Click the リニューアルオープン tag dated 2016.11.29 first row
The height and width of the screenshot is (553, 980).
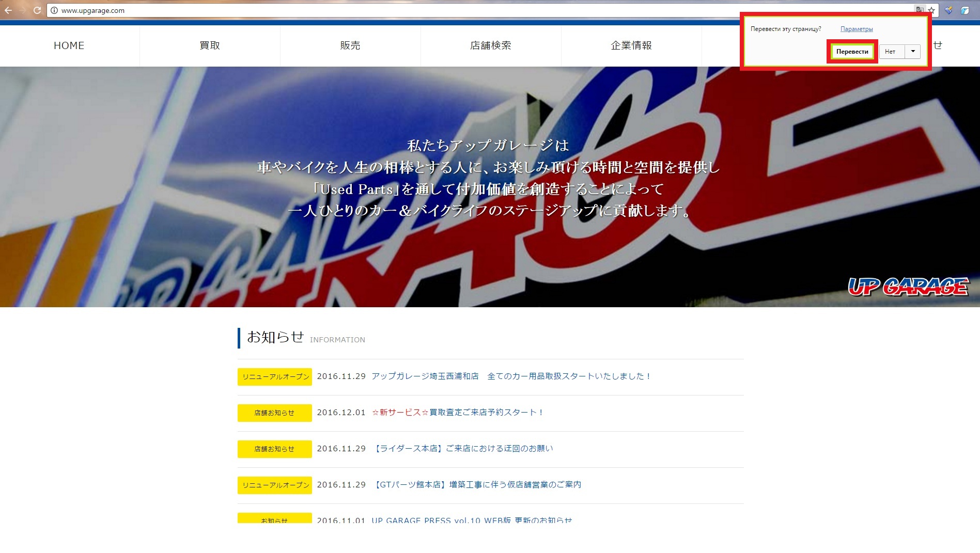pos(275,377)
